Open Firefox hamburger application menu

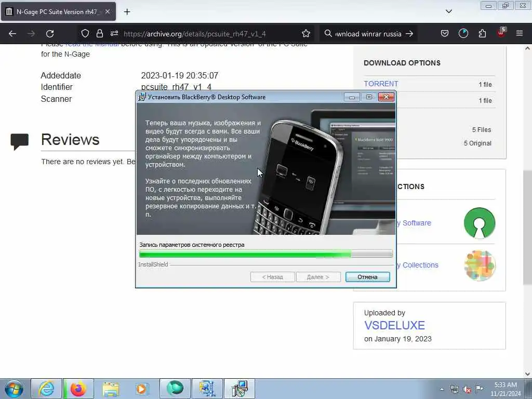point(520,33)
